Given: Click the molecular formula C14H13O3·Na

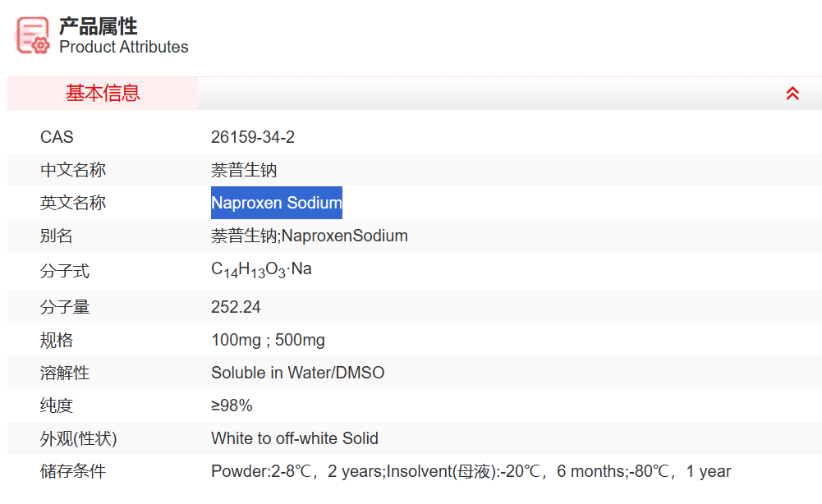Looking at the screenshot, I should 261,270.
